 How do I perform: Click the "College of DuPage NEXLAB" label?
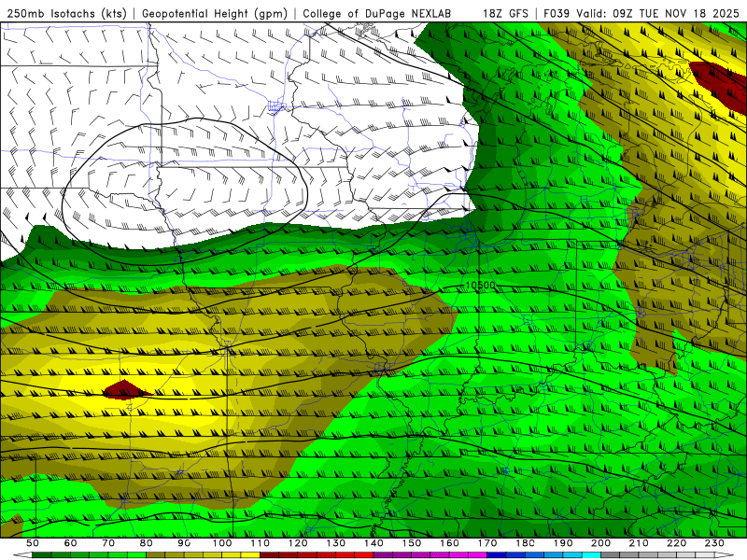pos(377,13)
